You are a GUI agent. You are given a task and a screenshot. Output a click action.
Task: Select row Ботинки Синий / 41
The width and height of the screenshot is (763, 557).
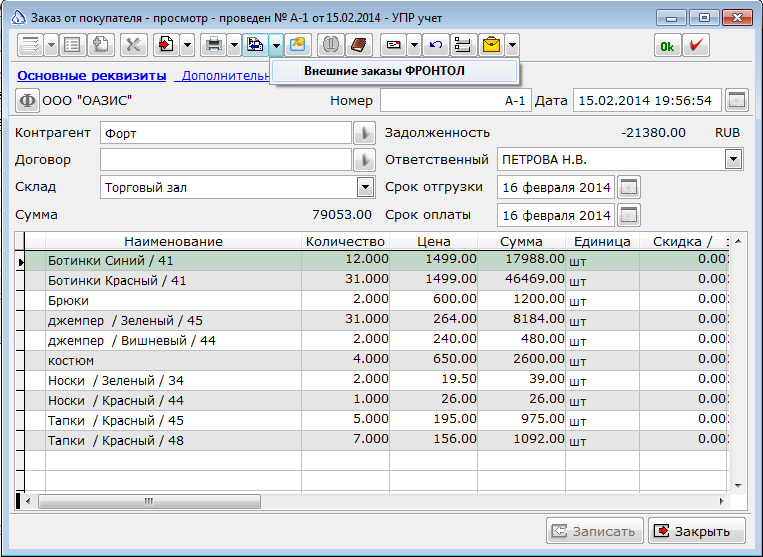(x=377, y=261)
